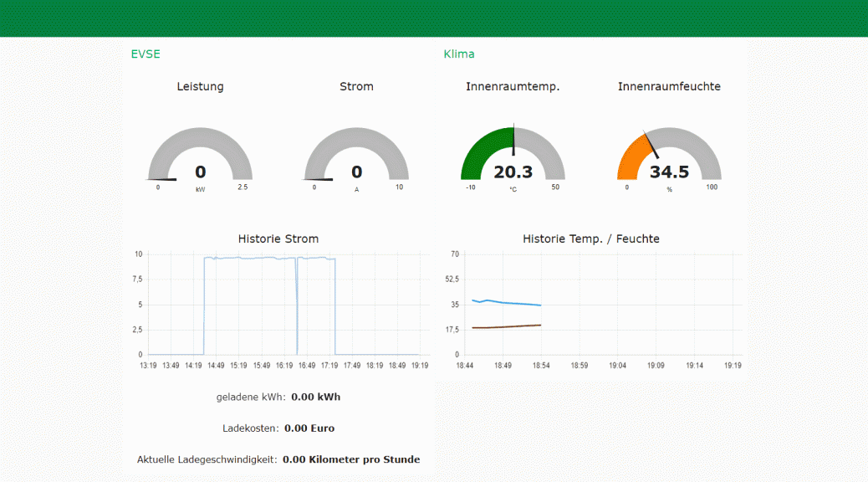Click the orange Innenraumfeuchte gauge arc
The height and width of the screenshot is (482, 868).
click(634, 151)
